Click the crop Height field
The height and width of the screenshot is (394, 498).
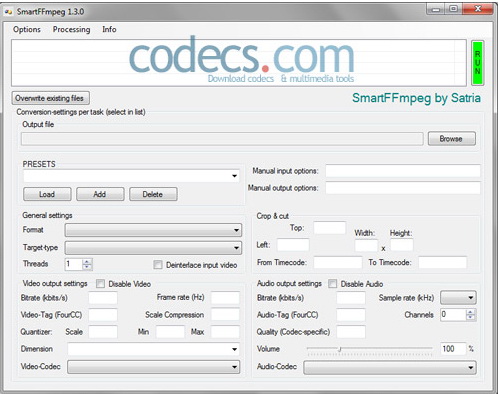click(x=402, y=245)
